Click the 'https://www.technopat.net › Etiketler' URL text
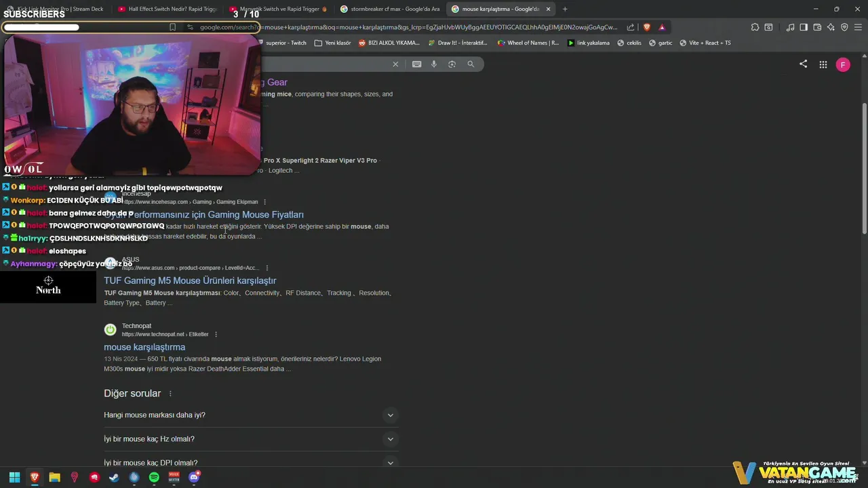The width and height of the screenshot is (868, 488). tap(165, 334)
